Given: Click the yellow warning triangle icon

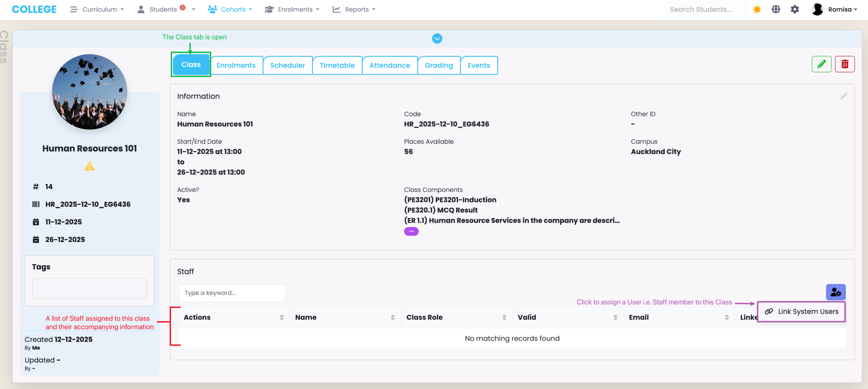Looking at the screenshot, I should pyautogui.click(x=90, y=167).
